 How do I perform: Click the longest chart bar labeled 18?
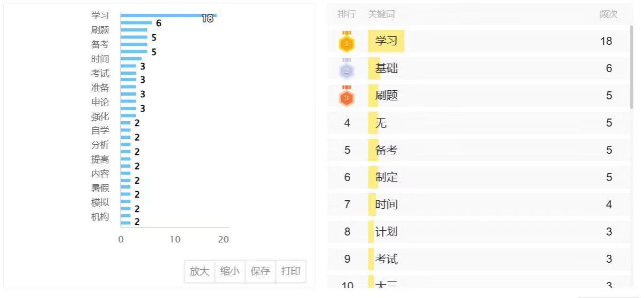(168, 15)
